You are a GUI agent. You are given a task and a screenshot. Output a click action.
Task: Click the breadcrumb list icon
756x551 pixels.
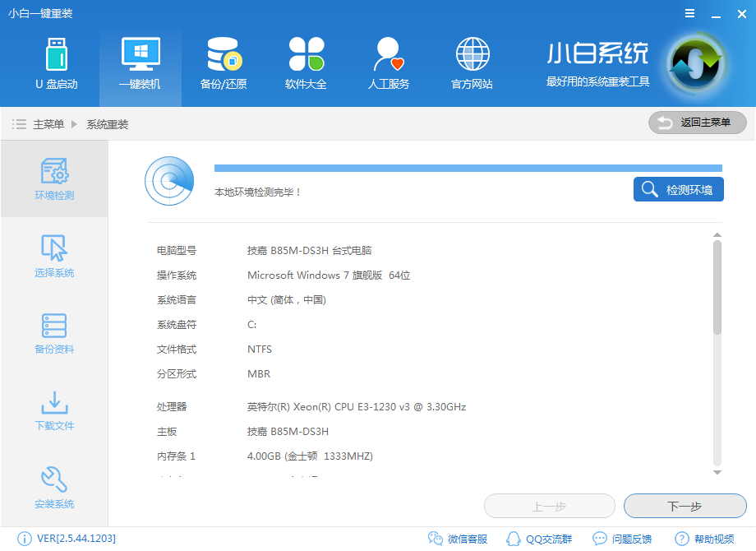[x=19, y=124]
